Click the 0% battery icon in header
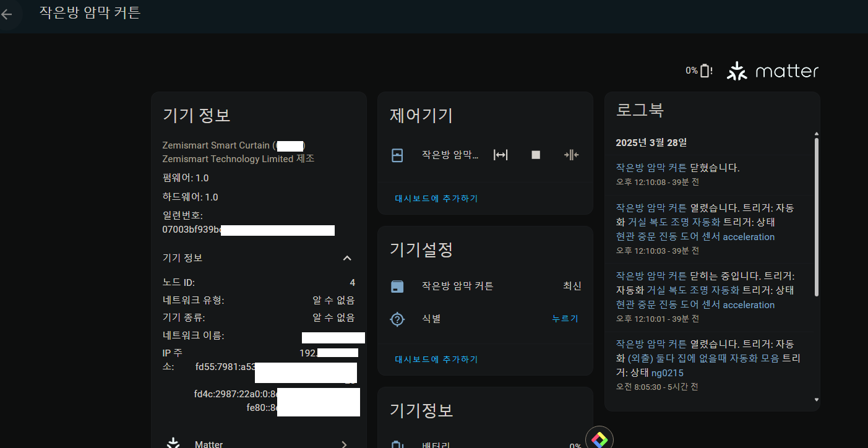 (706, 71)
